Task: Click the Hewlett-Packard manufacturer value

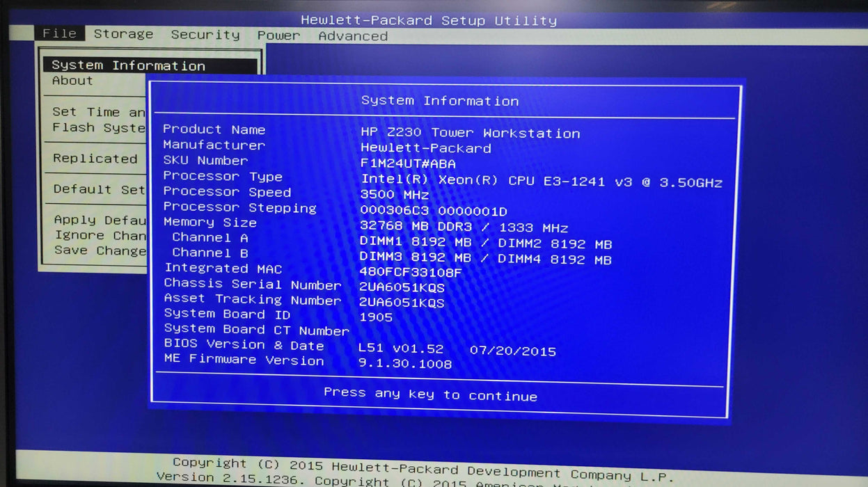Action: pos(426,148)
